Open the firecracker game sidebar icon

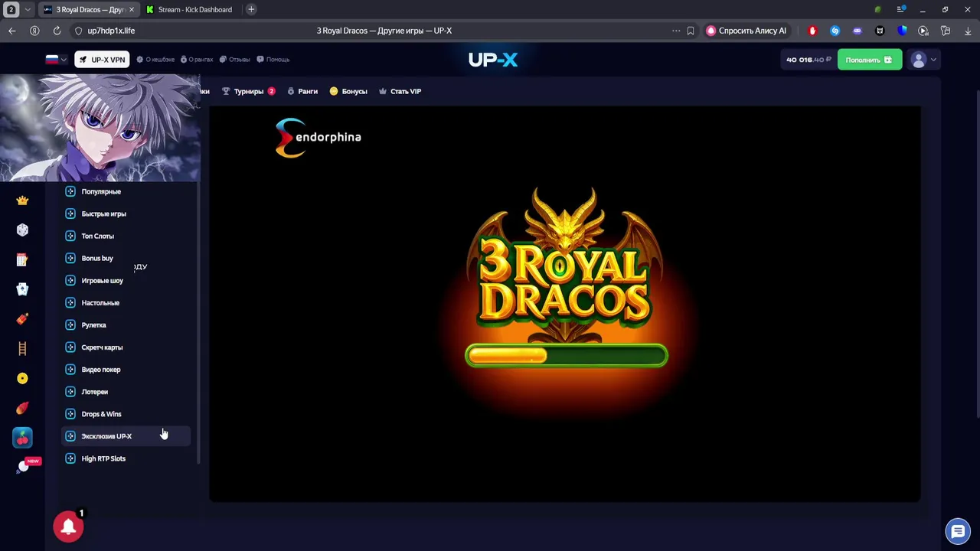point(22,319)
